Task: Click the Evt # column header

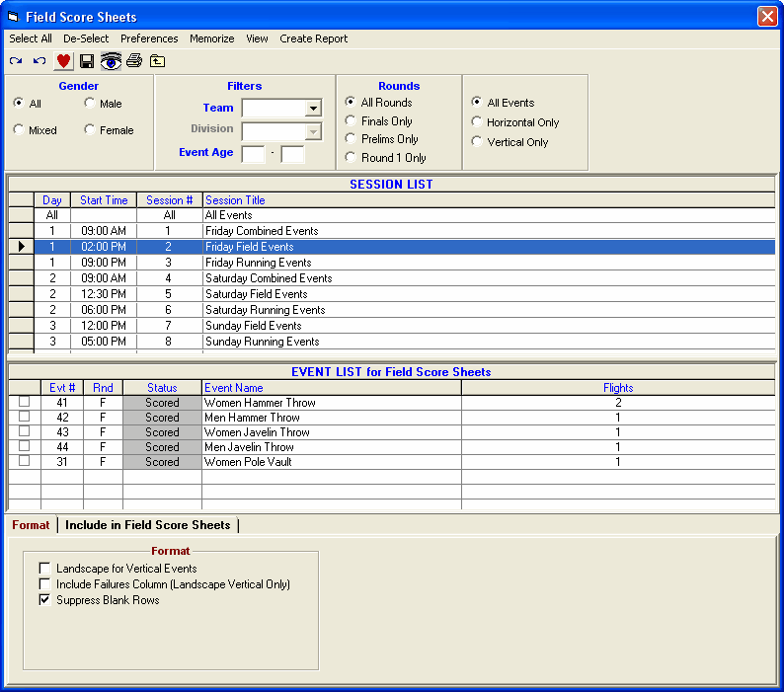Action: [62, 388]
